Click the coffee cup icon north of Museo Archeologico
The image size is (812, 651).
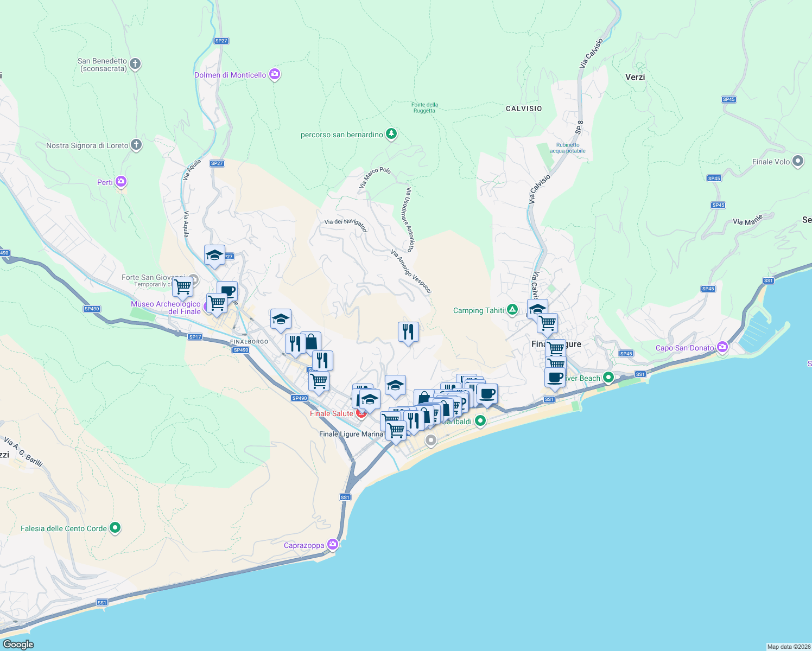[x=228, y=291]
